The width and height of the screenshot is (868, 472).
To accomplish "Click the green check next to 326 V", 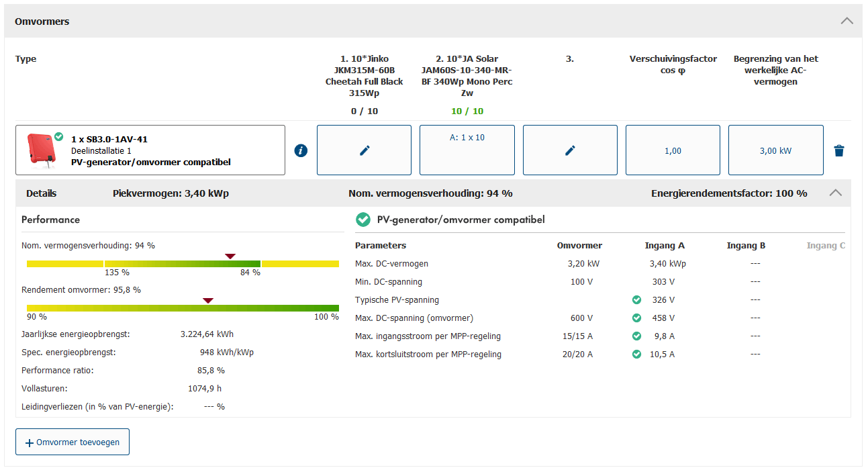I will pos(636,300).
